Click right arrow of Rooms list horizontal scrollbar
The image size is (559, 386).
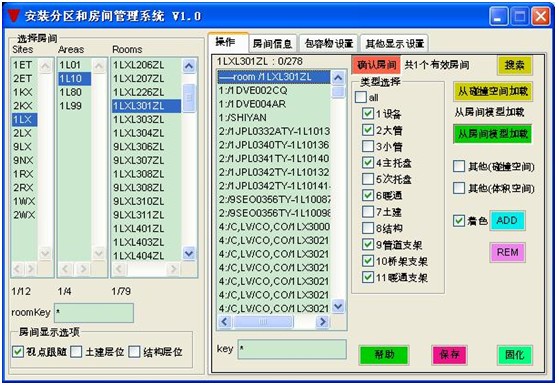pyautogui.click(x=173, y=269)
